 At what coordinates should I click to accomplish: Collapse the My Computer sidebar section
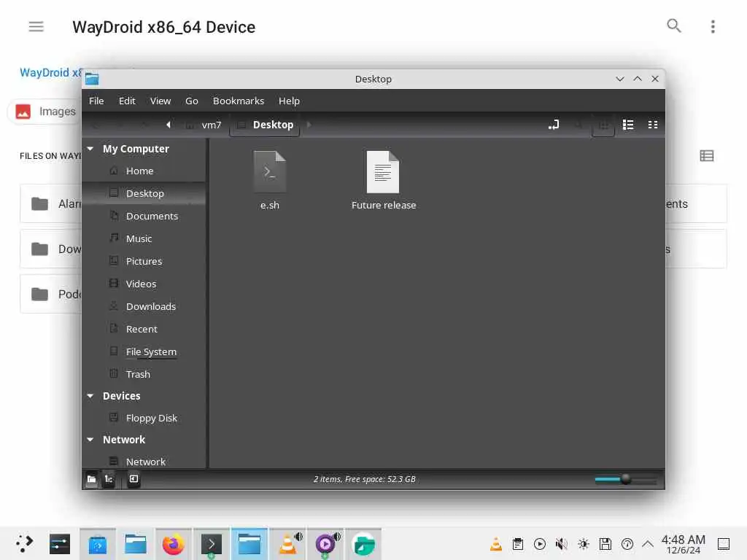point(90,149)
